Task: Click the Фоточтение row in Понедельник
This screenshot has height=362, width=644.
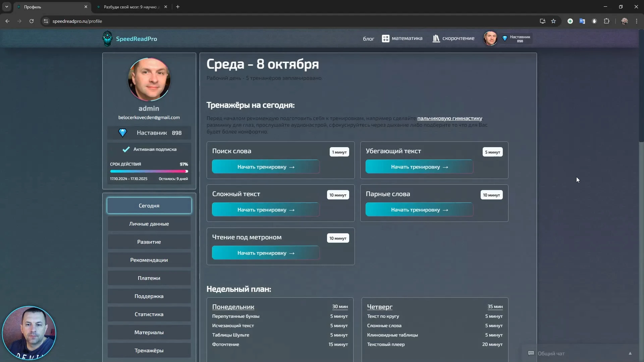Action: 280,344
